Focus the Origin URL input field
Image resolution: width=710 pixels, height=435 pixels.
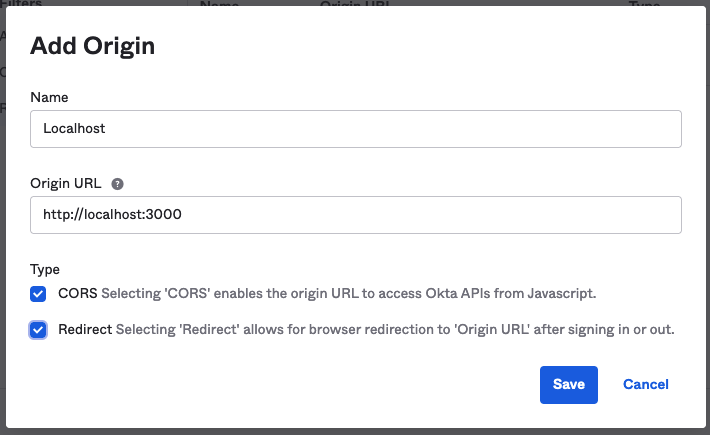coord(356,215)
